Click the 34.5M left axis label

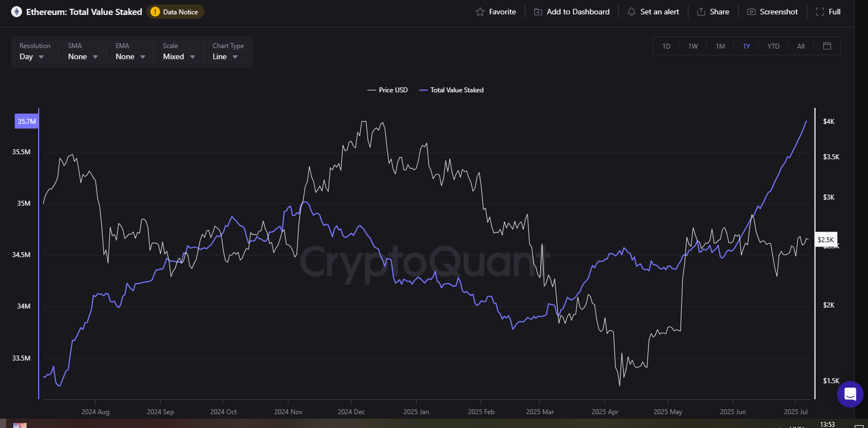pos(22,255)
